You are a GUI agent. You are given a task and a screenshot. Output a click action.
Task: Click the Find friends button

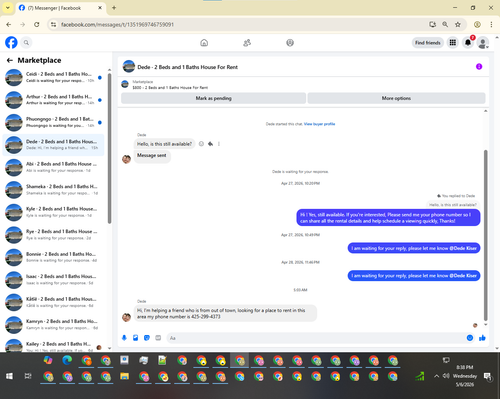(428, 43)
